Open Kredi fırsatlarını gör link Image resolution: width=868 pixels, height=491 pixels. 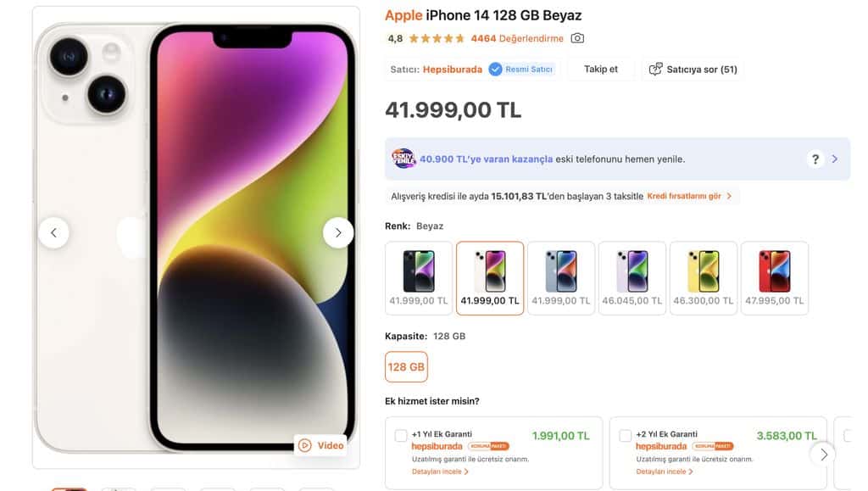pyautogui.click(x=689, y=196)
